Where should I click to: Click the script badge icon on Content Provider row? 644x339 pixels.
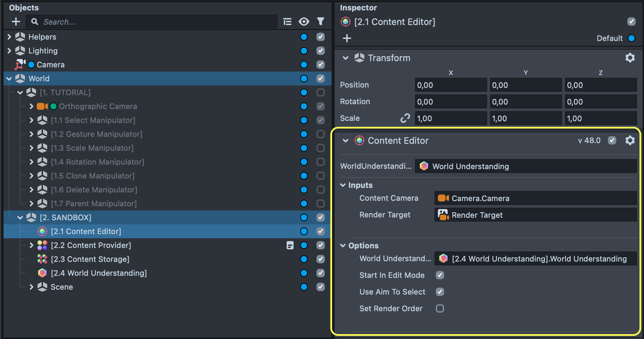click(x=290, y=246)
